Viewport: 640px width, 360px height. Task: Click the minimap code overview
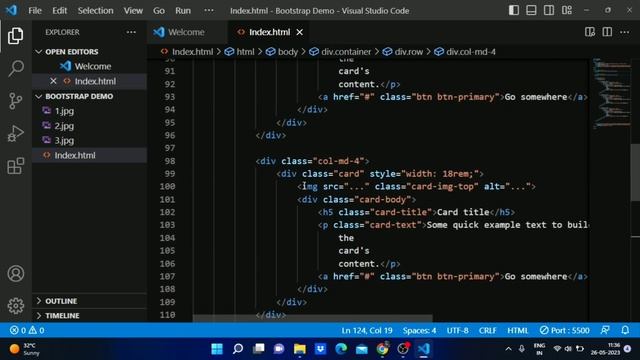(611, 94)
